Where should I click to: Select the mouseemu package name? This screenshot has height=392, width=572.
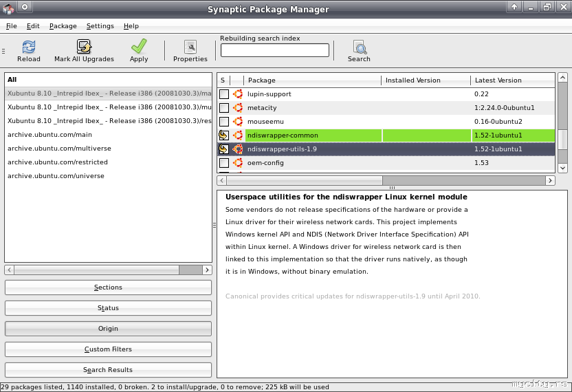(x=265, y=122)
